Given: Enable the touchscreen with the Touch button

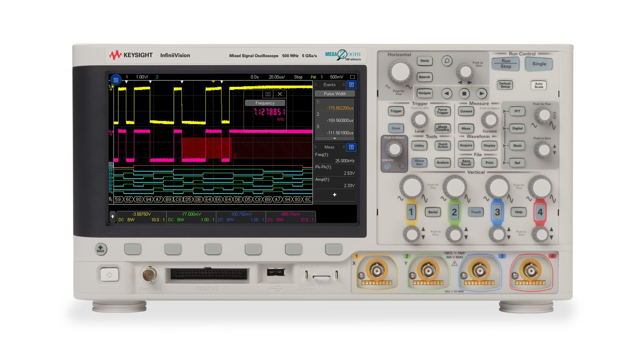Looking at the screenshot, I should point(475,212).
